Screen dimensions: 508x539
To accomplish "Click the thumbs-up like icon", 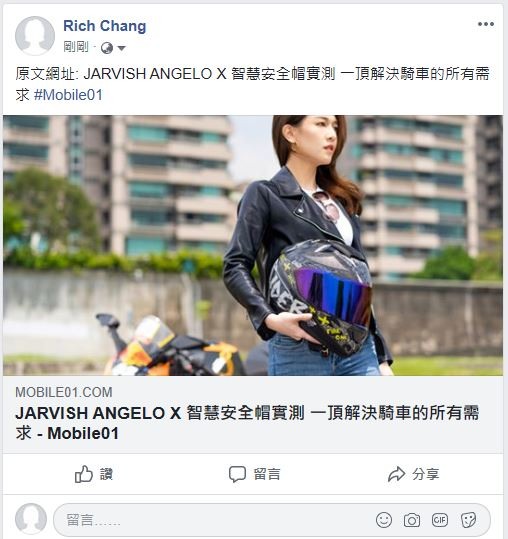I will [84, 474].
